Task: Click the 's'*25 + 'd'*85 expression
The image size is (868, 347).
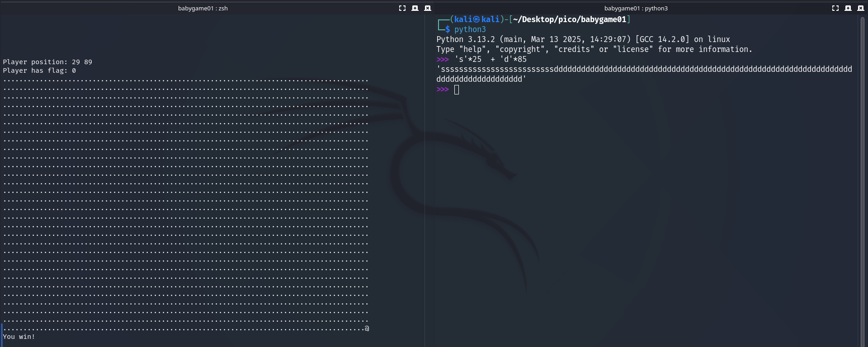Action: pyautogui.click(x=491, y=59)
